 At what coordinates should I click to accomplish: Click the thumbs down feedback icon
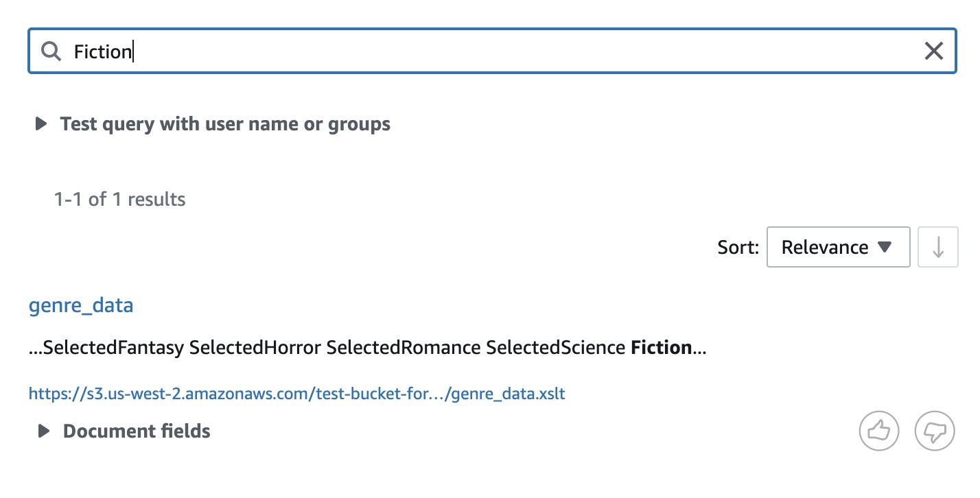[x=935, y=431]
